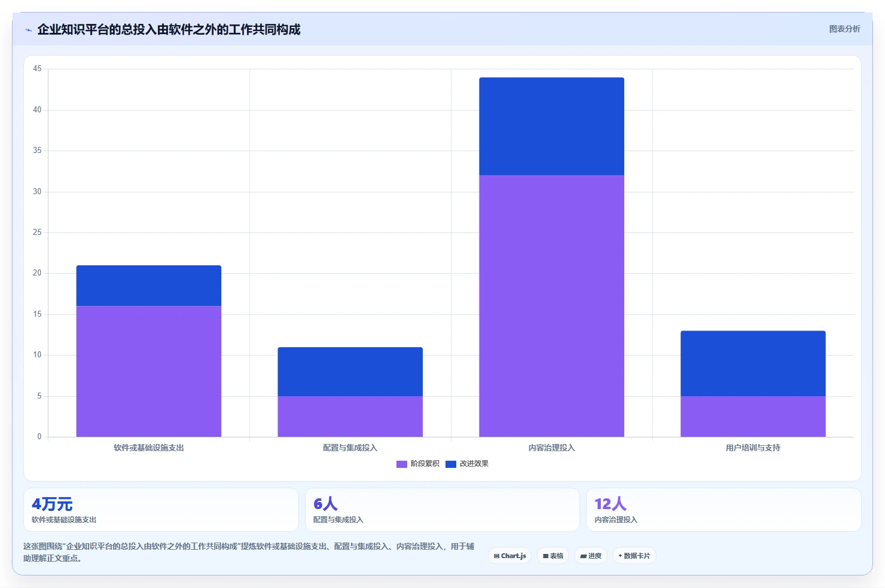Click the 6人 data card value
Image resolution: width=885 pixels, height=588 pixels.
[325, 504]
